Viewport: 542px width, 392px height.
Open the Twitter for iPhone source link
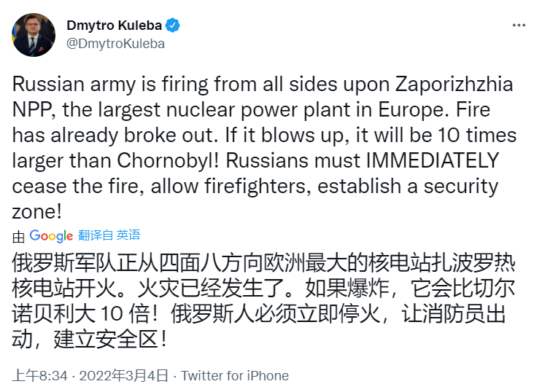tap(235, 375)
